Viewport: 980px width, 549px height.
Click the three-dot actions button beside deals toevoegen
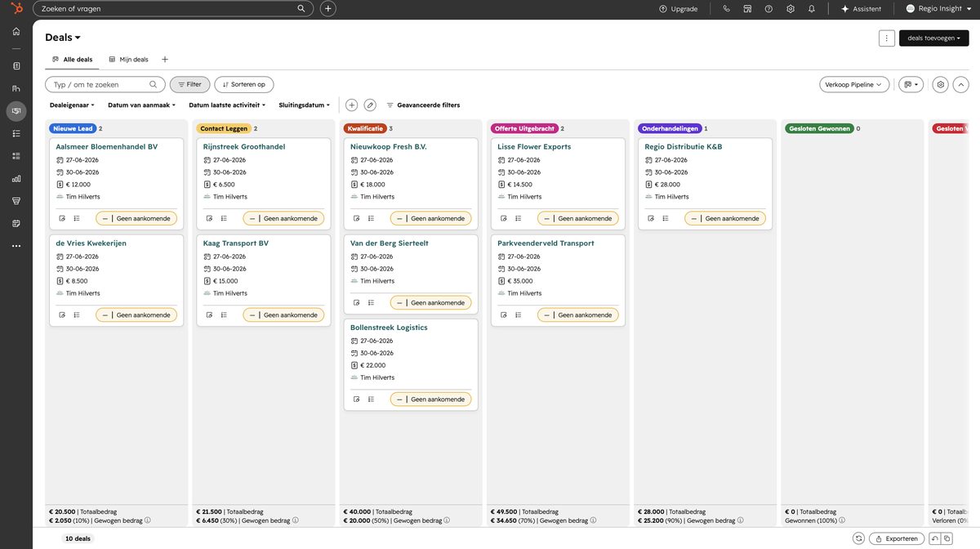click(x=887, y=38)
